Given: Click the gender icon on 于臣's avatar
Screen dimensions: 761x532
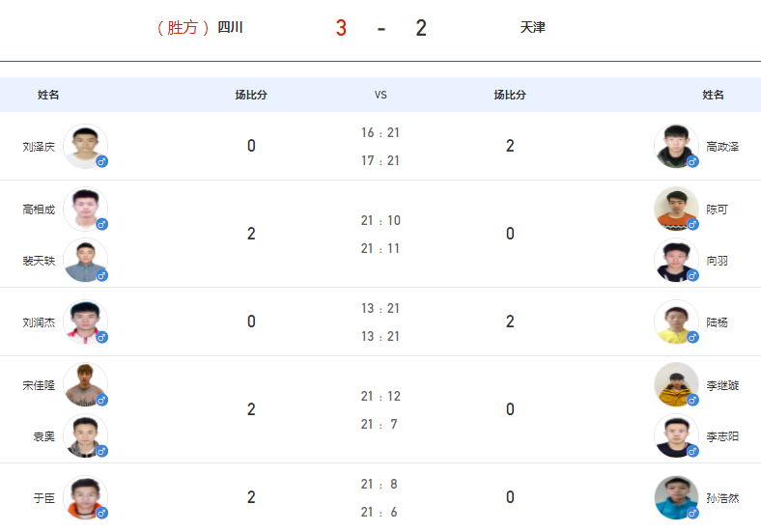Looking at the screenshot, I should 102,513.
